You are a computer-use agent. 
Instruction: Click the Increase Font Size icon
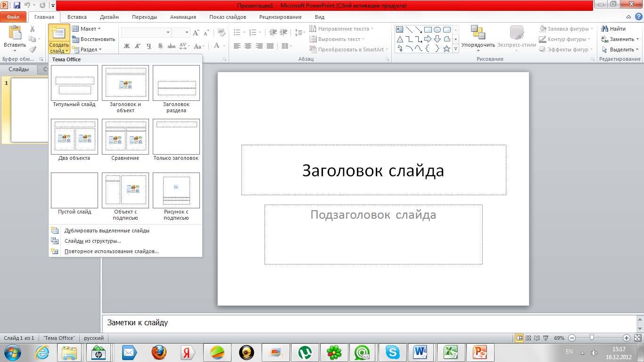197,33
